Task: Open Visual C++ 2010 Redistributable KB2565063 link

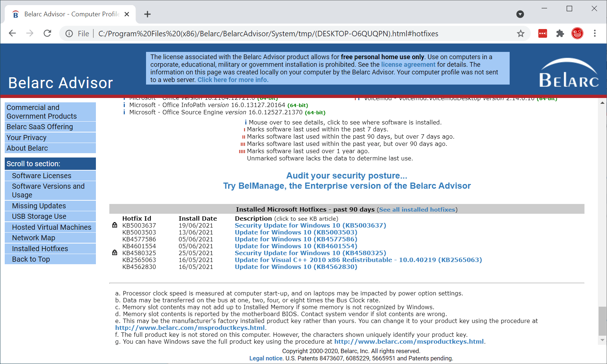Action: coord(358,260)
